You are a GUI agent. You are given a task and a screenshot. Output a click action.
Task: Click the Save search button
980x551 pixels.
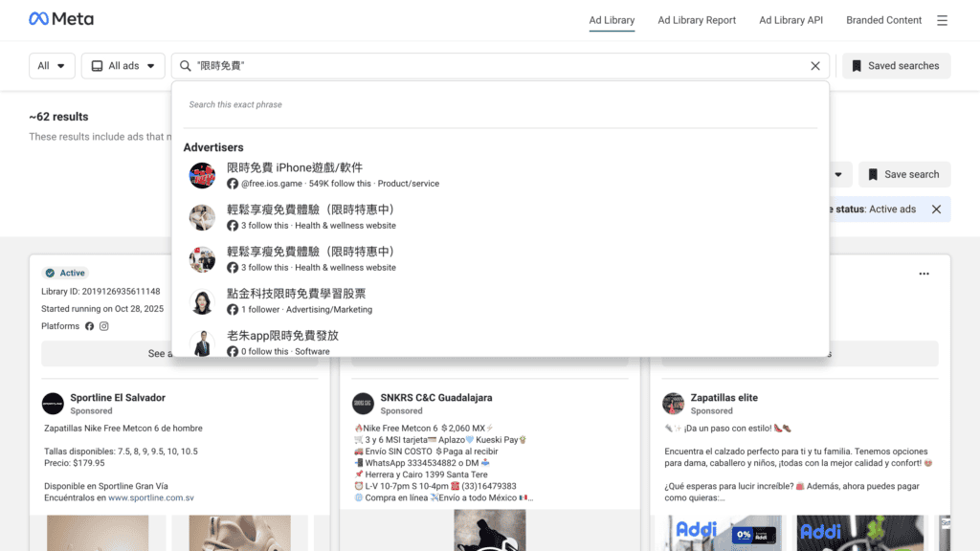tap(903, 174)
